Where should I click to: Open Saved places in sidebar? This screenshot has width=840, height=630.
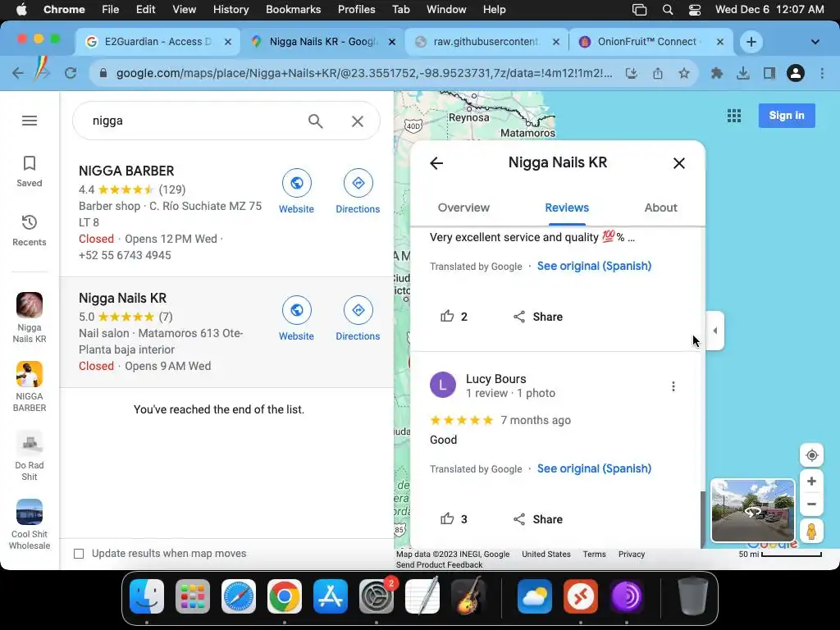[30, 171]
